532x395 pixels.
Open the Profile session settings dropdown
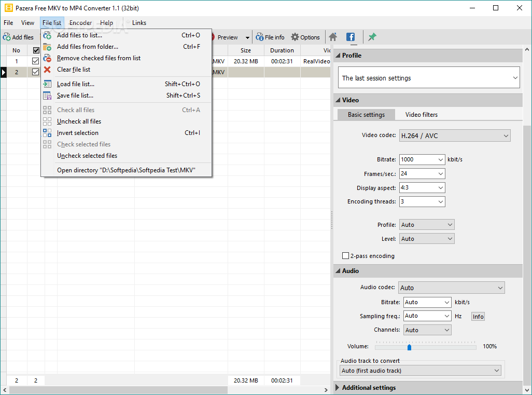click(429, 78)
